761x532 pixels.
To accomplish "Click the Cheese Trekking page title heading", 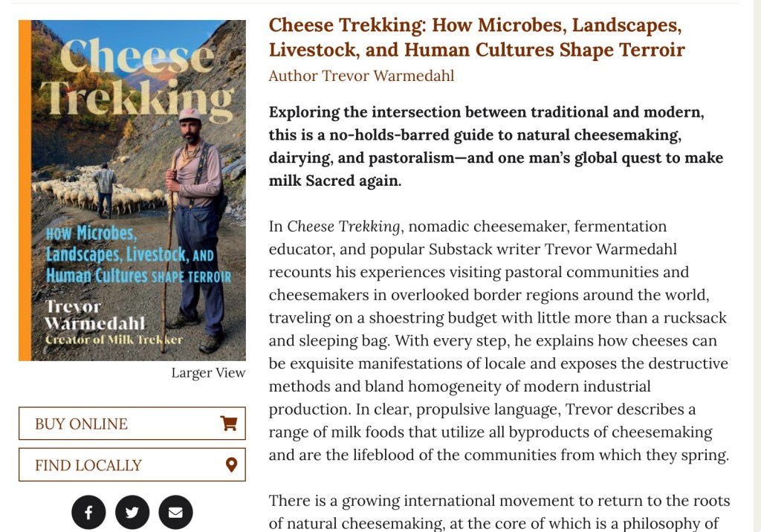I will click(476, 37).
